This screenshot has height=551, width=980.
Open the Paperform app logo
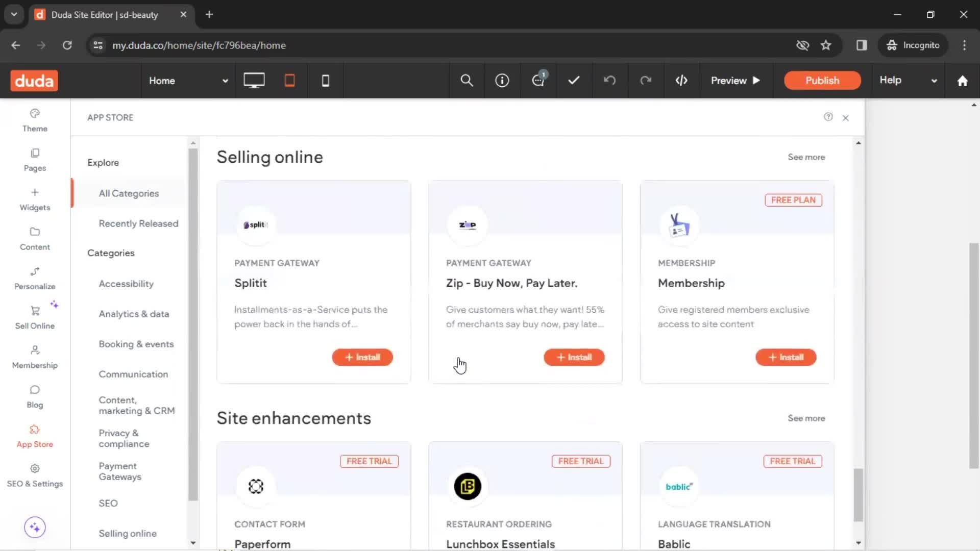[x=256, y=486]
